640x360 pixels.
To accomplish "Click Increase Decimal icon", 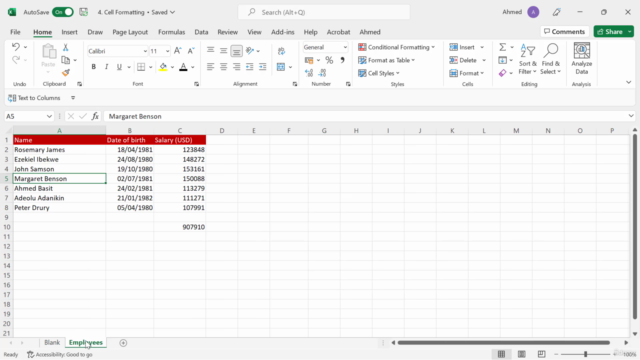I will point(309,73).
